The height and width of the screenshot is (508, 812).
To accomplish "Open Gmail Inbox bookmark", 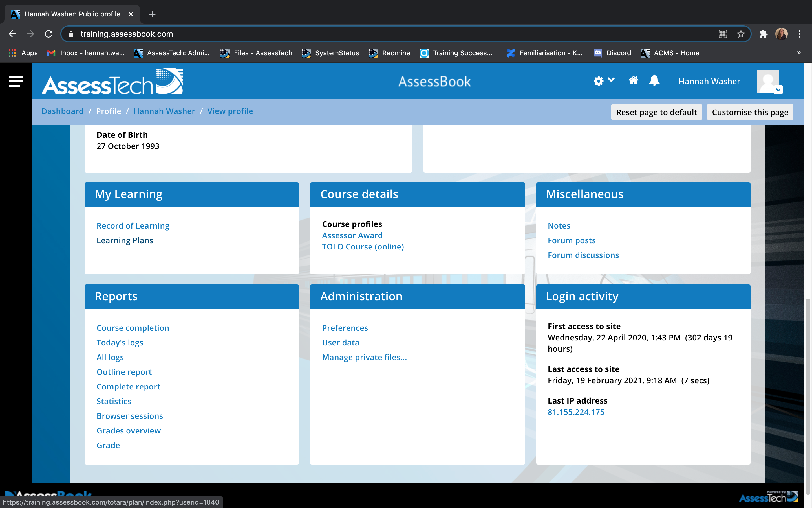I will pos(86,53).
